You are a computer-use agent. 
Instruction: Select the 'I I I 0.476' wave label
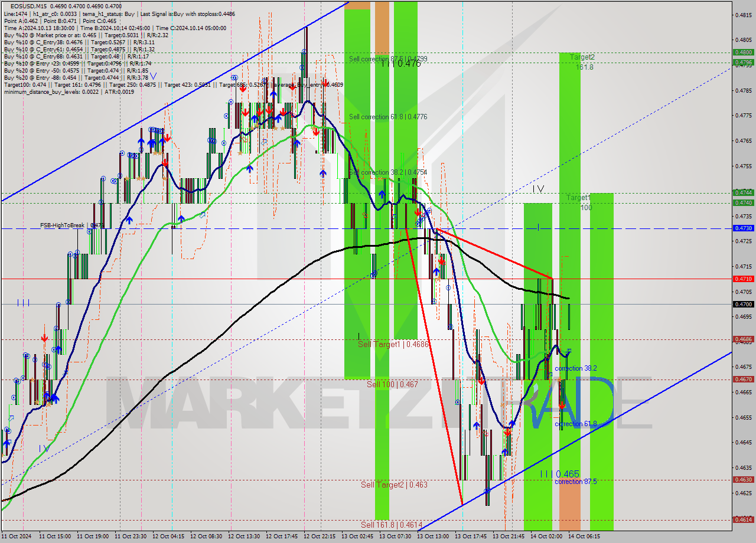point(401,64)
